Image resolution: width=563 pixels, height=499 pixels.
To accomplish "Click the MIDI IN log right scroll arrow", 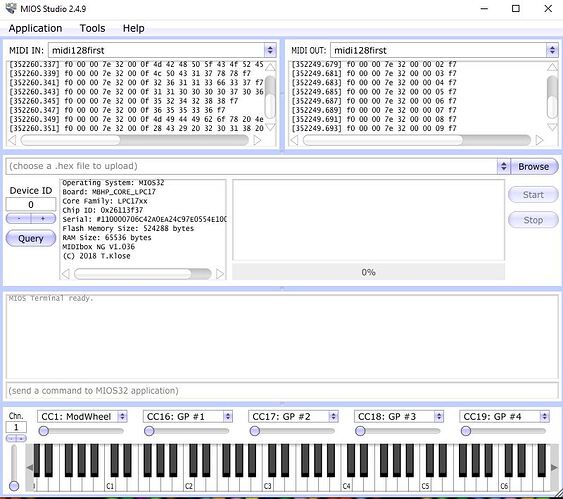I will coord(257,140).
